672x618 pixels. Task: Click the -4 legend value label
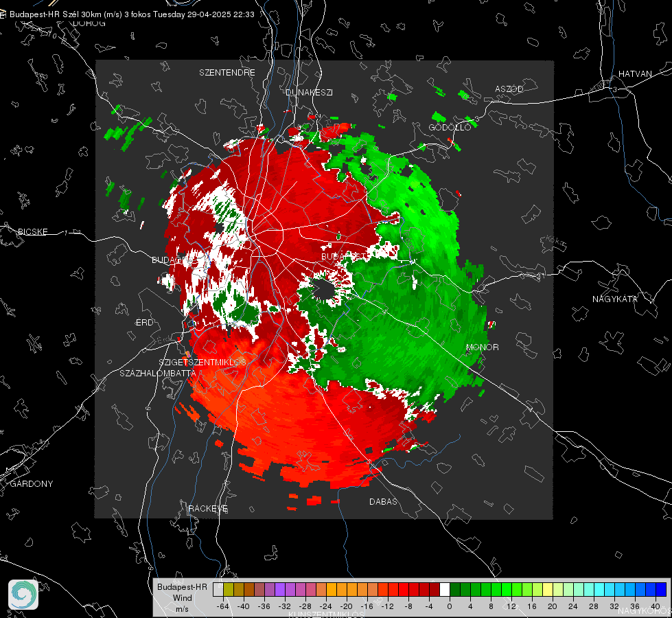coord(429,606)
